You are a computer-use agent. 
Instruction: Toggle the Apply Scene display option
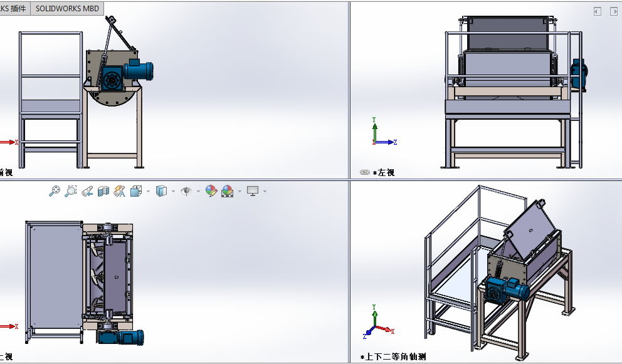click(227, 191)
